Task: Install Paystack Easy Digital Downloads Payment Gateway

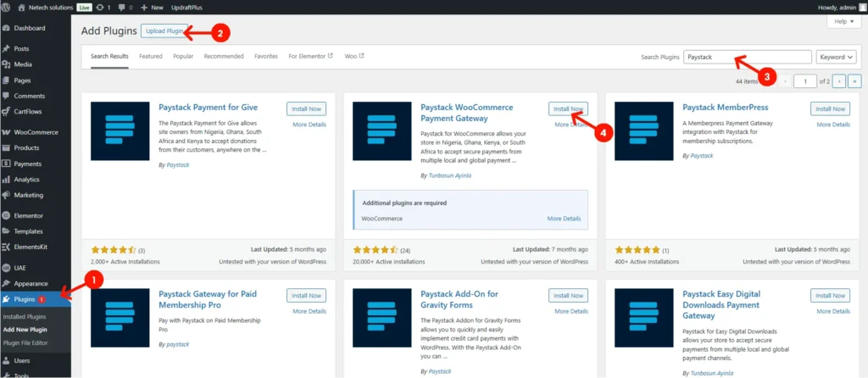Action: [831, 296]
